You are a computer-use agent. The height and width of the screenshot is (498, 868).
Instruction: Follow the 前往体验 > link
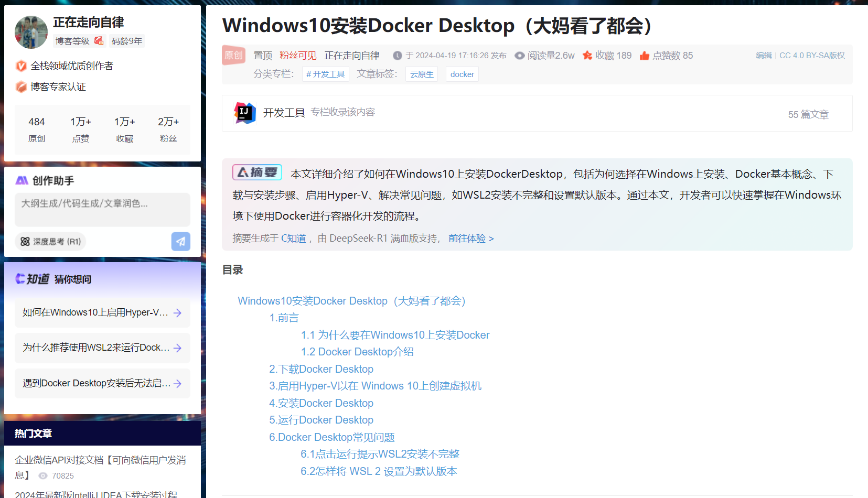pyautogui.click(x=471, y=239)
